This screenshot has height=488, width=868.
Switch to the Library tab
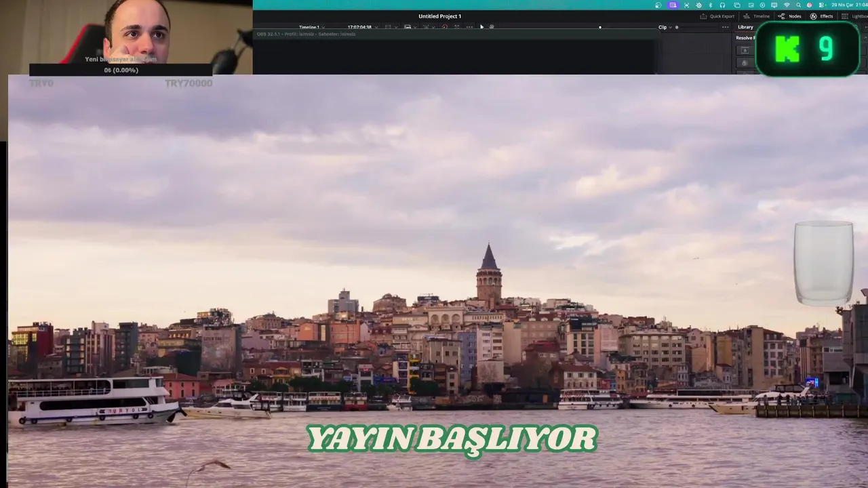click(x=745, y=27)
